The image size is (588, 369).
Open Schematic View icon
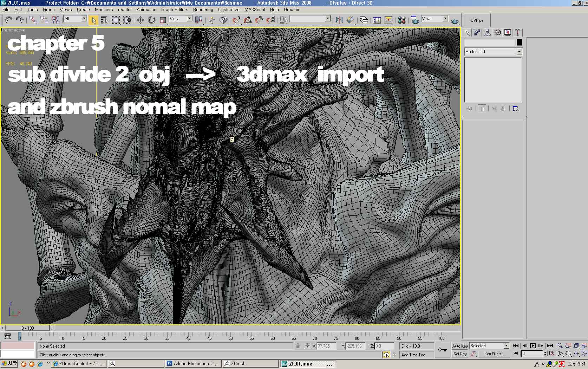[x=388, y=20]
